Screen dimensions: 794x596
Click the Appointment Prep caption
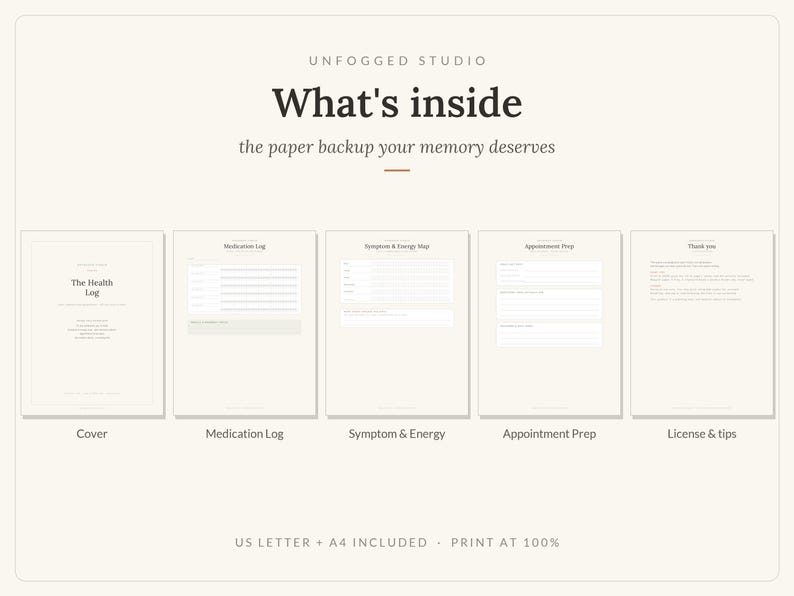[x=549, y=434]
